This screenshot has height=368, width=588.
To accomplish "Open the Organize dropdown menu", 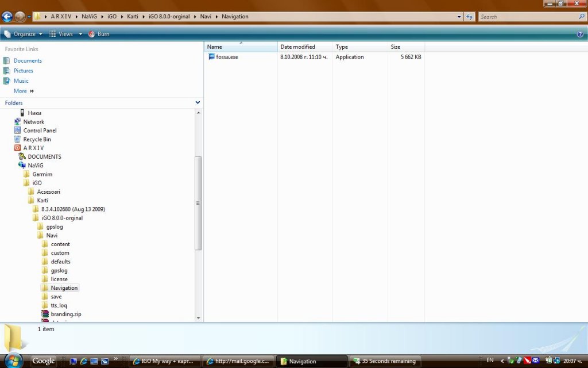I will 24,34.
